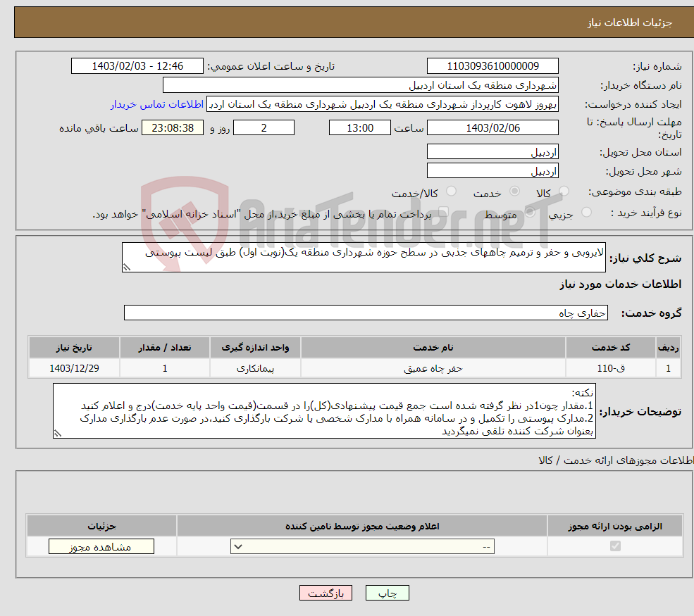Click the مشاهده مجوز button
694x616 pixels.
point(101,546)
